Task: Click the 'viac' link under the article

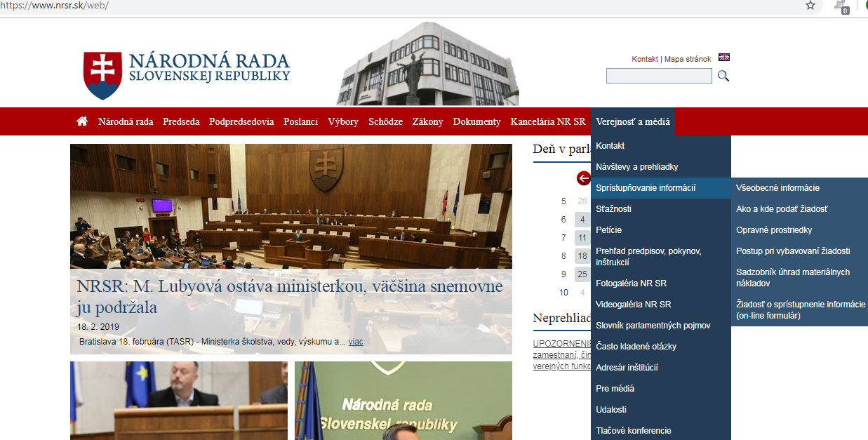Action: [356, 342]
